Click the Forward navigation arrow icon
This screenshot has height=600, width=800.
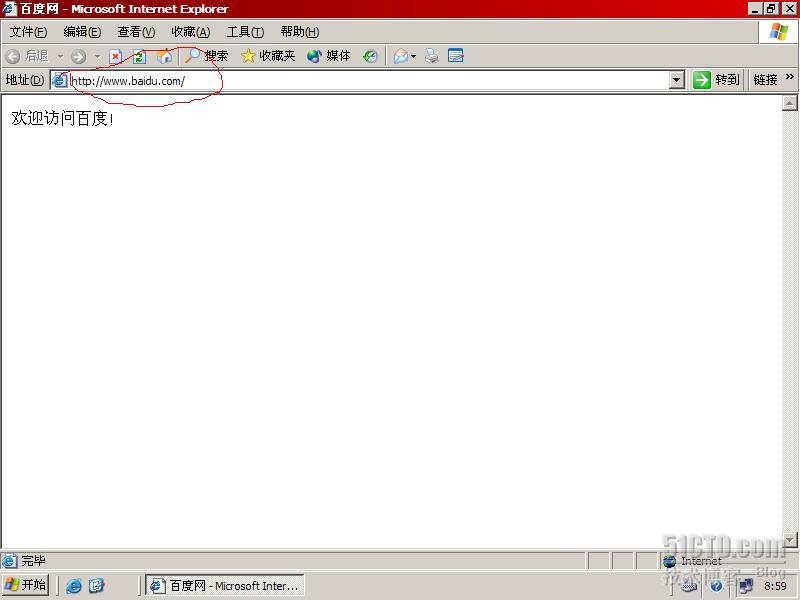click(x=78, y=56)
